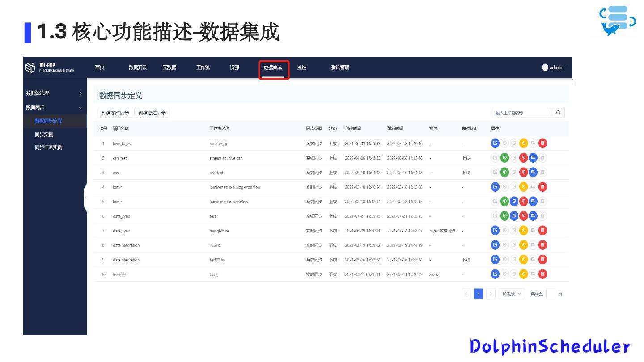Screen dimensions: 644x362
Task: Click the red delete icon for test000 row
Action: [542, 274]
